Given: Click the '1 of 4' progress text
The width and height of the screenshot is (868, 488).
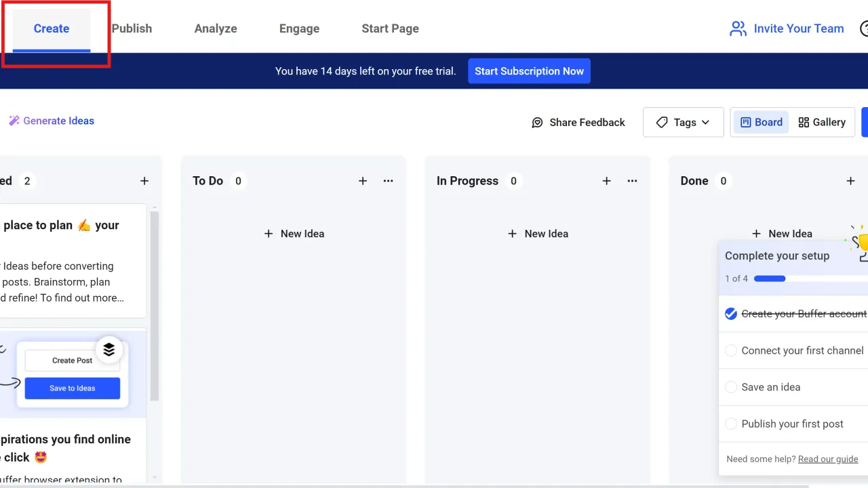Looking at the screenshot, I should [x=736, y=279].
